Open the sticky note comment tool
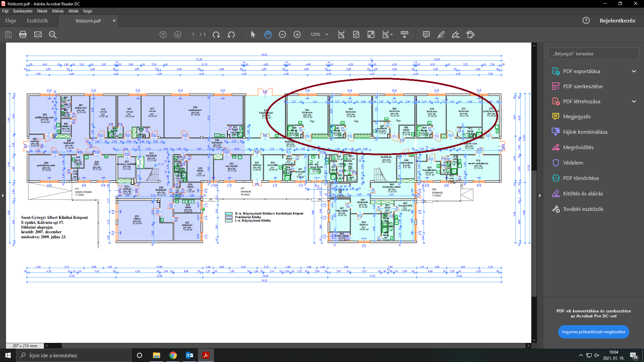 tap(426, 35)
